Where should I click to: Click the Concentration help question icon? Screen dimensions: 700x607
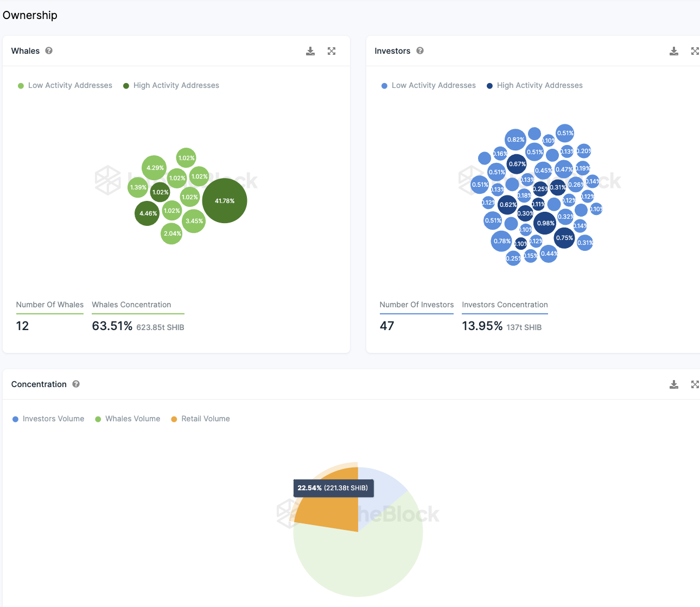tap(76, 384)
